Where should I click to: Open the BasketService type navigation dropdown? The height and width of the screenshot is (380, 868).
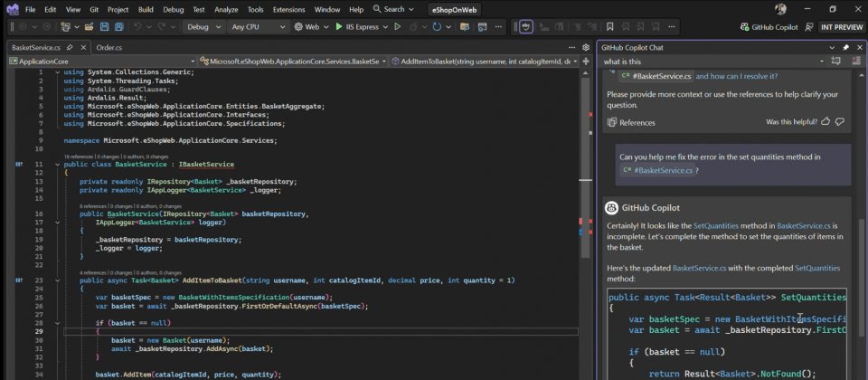pos(293,62)
